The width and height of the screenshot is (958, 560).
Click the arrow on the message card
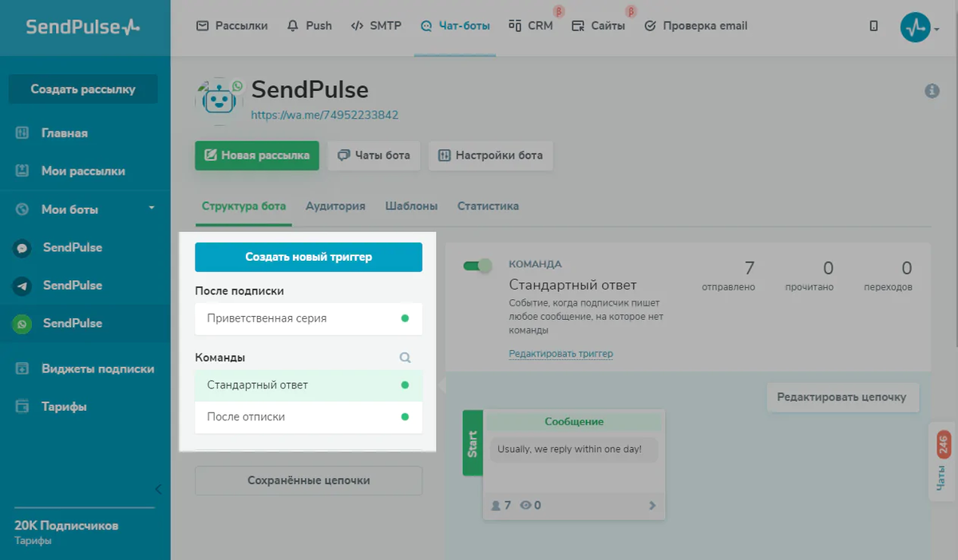[x=652, y=505]
